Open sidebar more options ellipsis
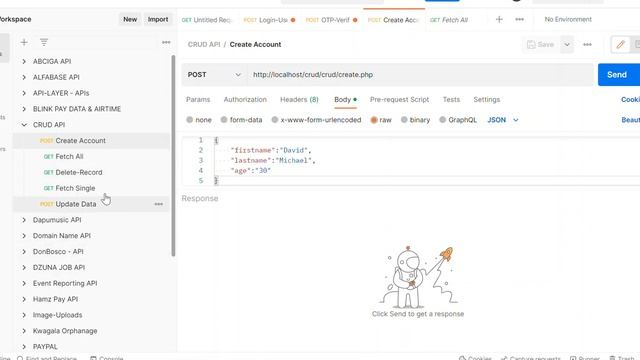The image size is (640, 360). point(166,42)
